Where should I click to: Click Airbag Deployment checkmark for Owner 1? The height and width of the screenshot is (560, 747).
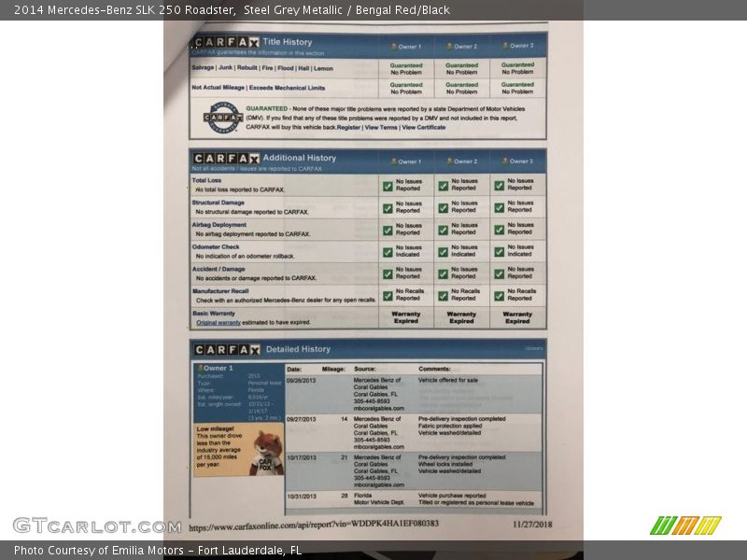click(x=388, y=231)
